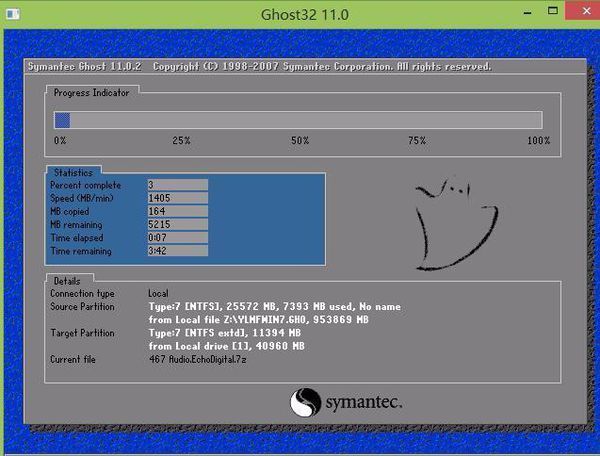Select the Speed (MB/min) value field
Viewport: 600px width, 456px height.
[178, 198]
